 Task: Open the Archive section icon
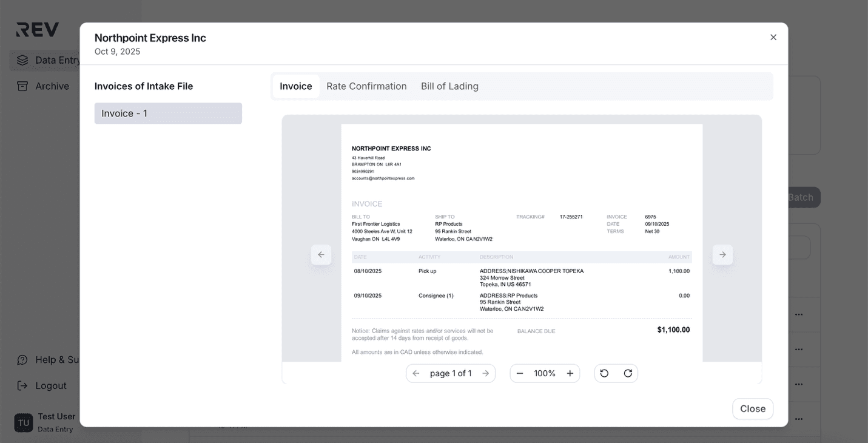(22, 86)
